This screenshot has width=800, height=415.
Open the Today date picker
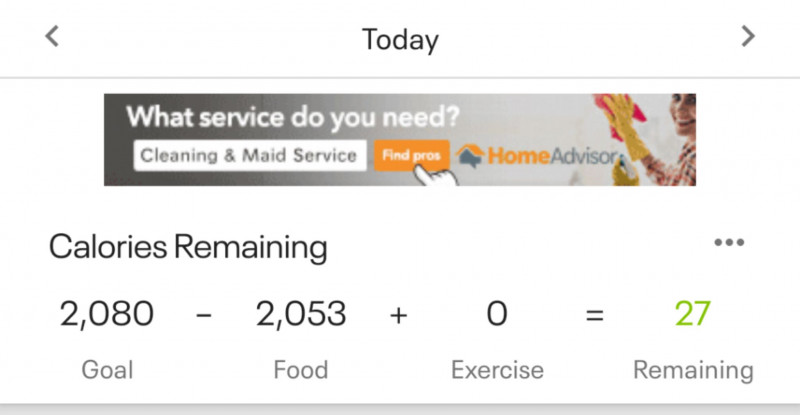tap(400, 39)
